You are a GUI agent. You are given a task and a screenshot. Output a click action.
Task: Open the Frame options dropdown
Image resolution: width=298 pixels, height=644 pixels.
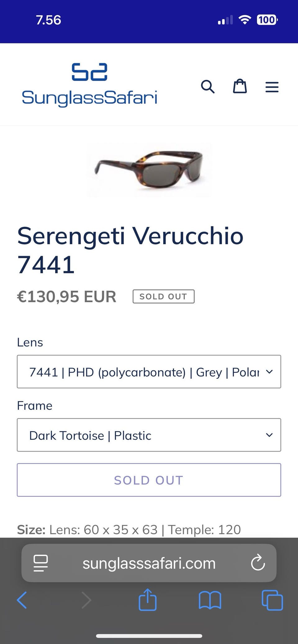point(149,435)
